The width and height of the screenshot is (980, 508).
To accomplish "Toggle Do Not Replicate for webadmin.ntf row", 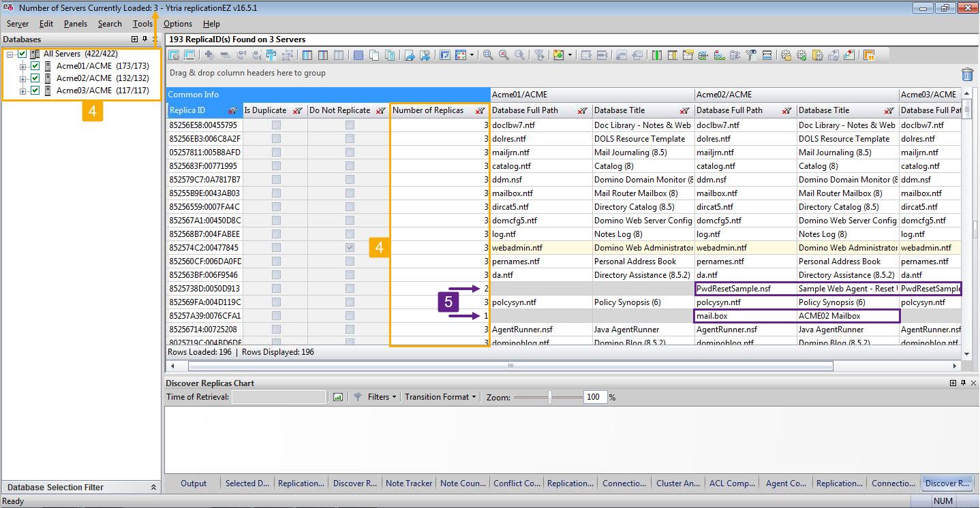I will (x=350, y=248).
